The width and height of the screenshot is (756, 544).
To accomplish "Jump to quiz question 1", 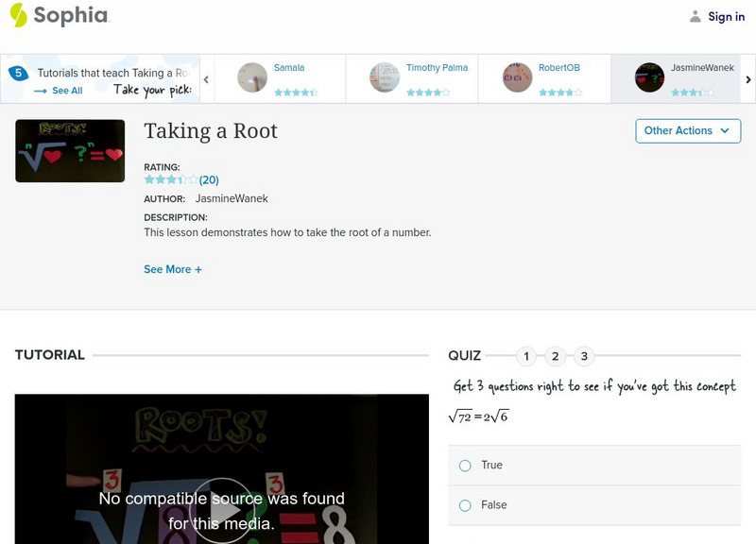I will click(526, 356).
